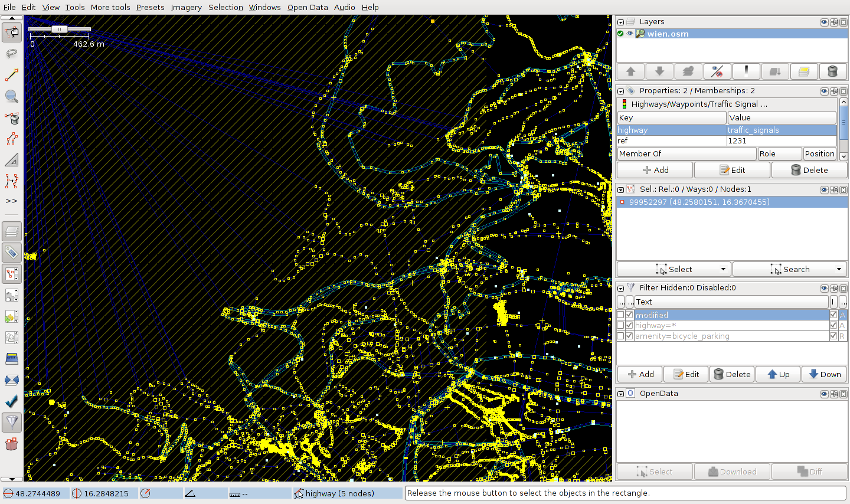The width and height of the screenshot is (850, 504).
Task: Click the latitude icon in status bar
Action: tap(8, 493)
